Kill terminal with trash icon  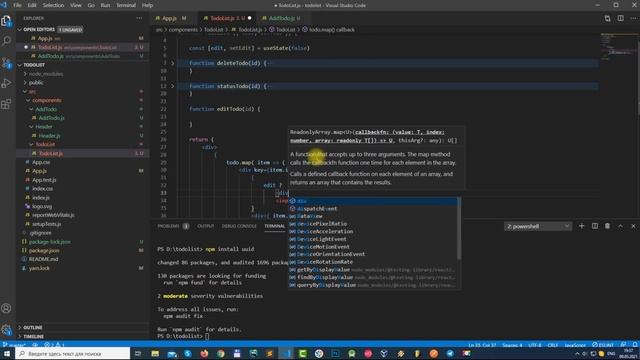pyautogui.click(x=607, y=226)
